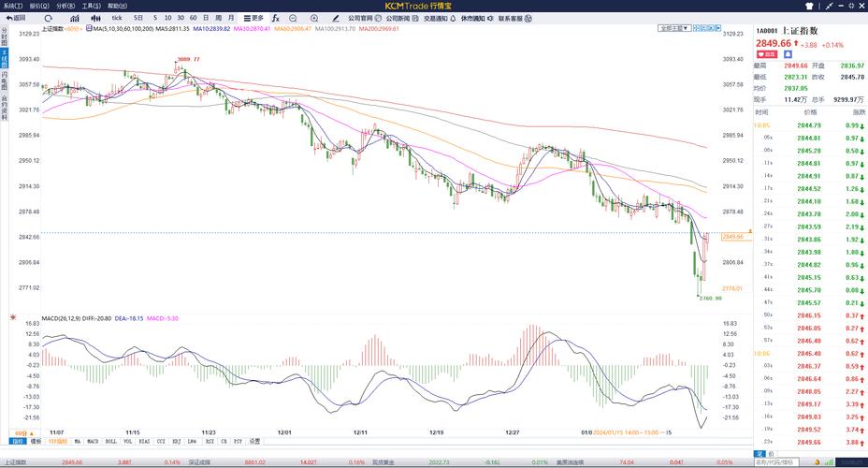Open the 帮助 menu

pyautogui.click(x=117, y=6)
